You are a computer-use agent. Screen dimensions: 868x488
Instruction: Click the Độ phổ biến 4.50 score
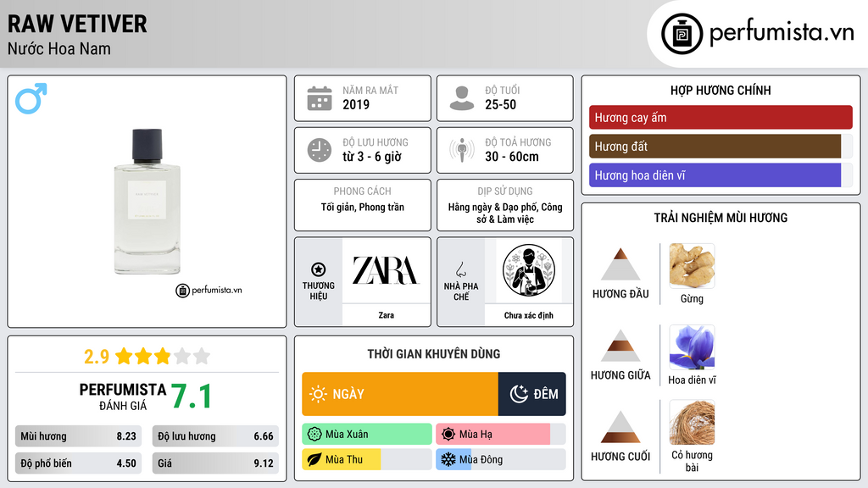coord(79,463)
